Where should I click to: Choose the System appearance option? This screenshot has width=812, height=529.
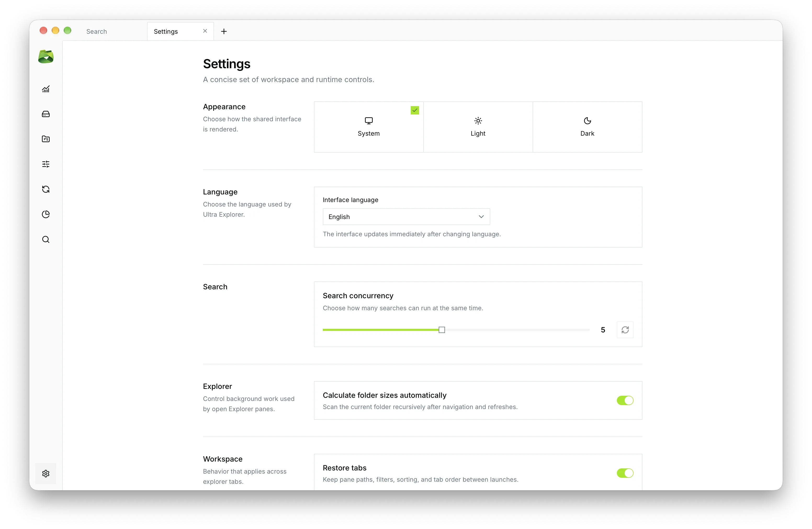coord(369,127)
